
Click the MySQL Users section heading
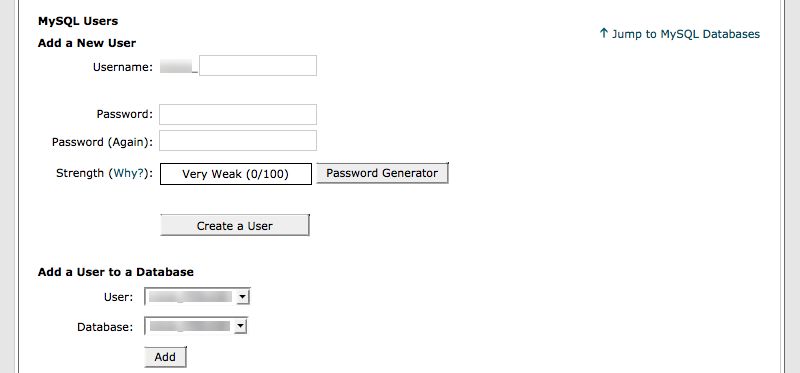coord(78,21)
